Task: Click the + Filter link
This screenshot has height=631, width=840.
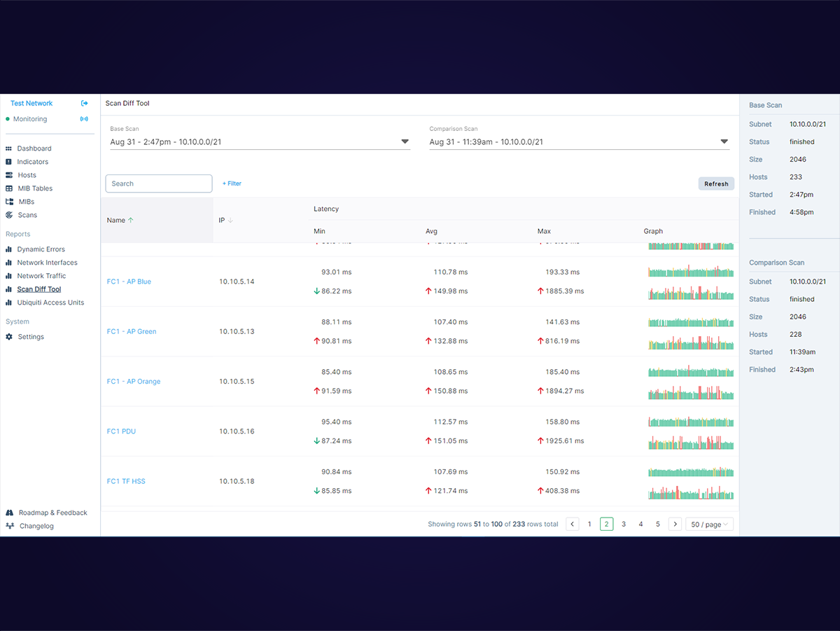Action: (x=232, y=183)
